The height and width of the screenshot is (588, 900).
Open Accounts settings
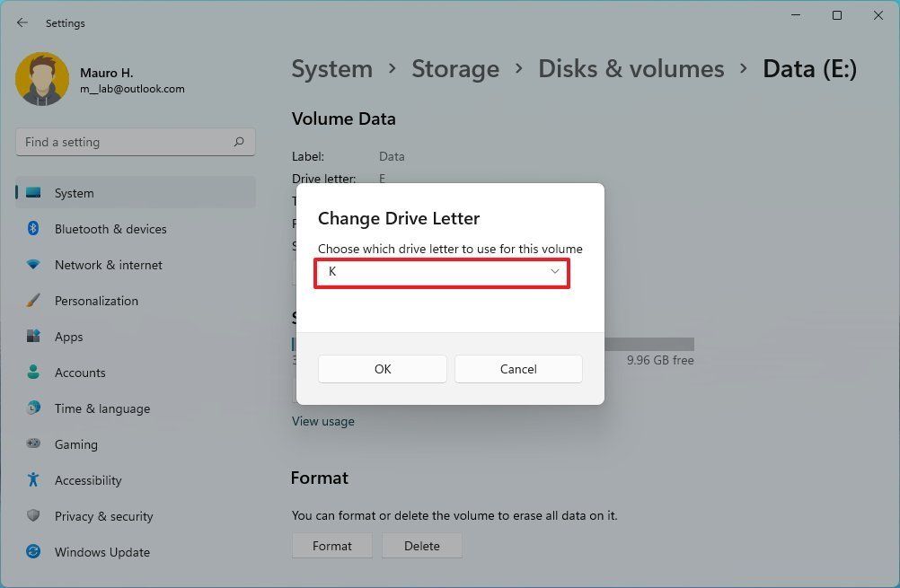[x=82, y=373]
